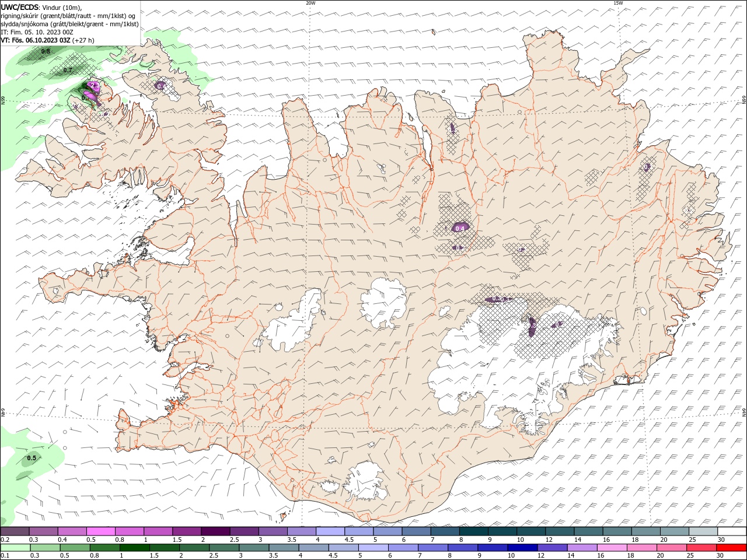Image resolution: width=747 pixels, height=560 pixels.
Task: Pick the magenta 1 swatch in snow scale
Action: (158, 531)
